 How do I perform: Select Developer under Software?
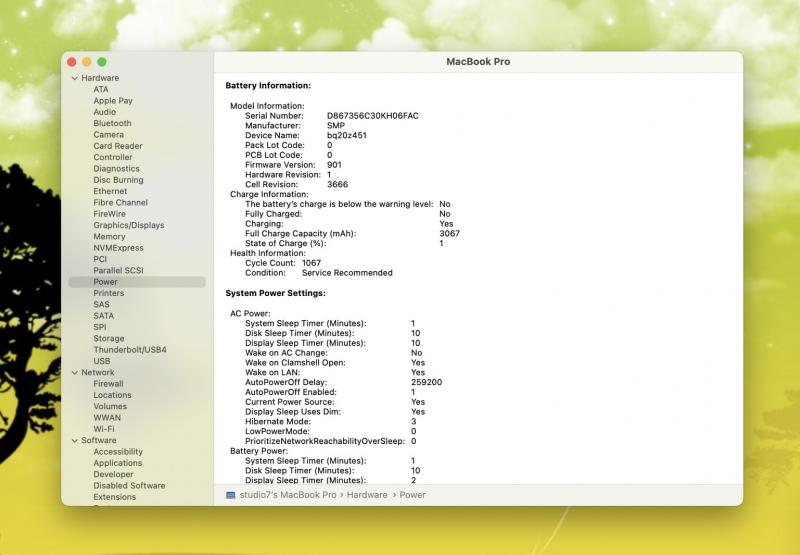click(x=113, y=474)
